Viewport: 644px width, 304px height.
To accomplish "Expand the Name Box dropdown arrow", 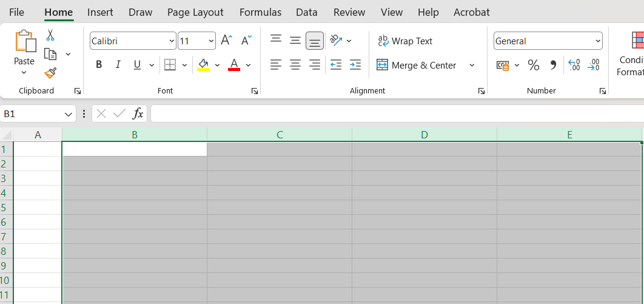I will tap(68, 114).
